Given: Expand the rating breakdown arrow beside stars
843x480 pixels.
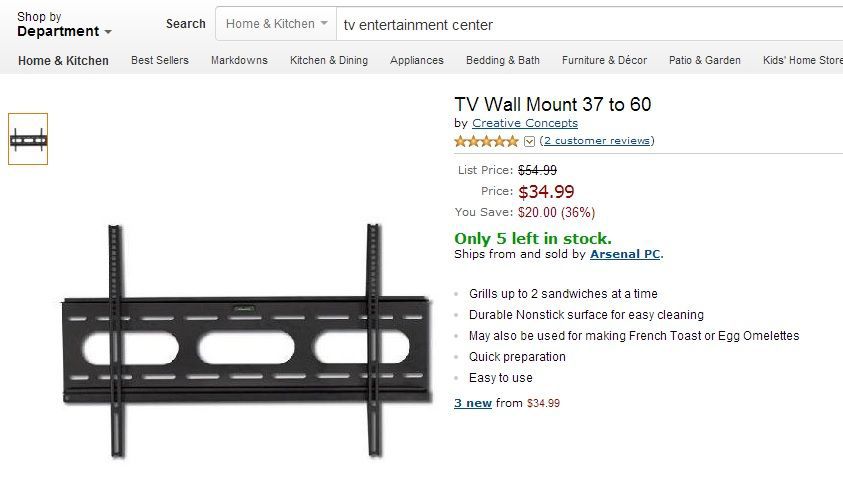Looking at the screenshot, I should 530,141.
